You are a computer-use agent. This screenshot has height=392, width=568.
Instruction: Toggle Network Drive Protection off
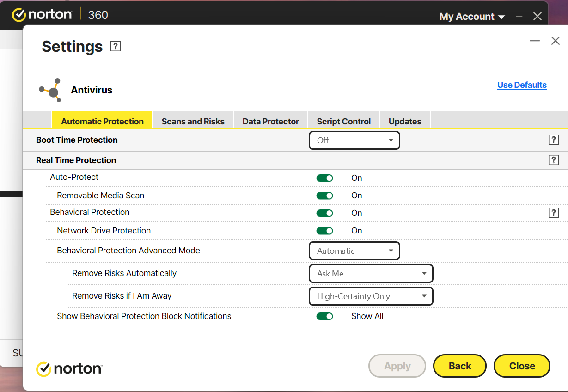click(x=324, y=231)
